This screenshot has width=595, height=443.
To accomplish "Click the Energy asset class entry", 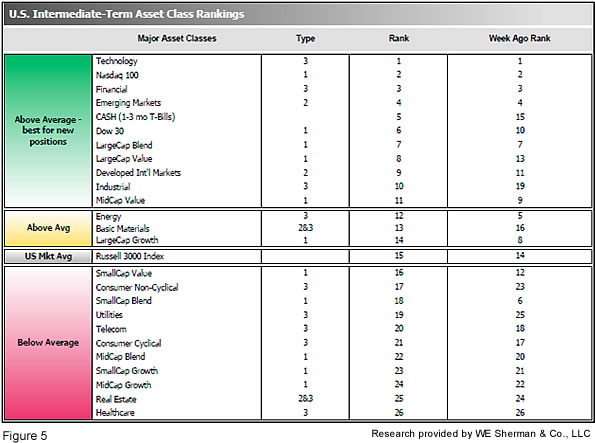I will (x=109, y=216).
